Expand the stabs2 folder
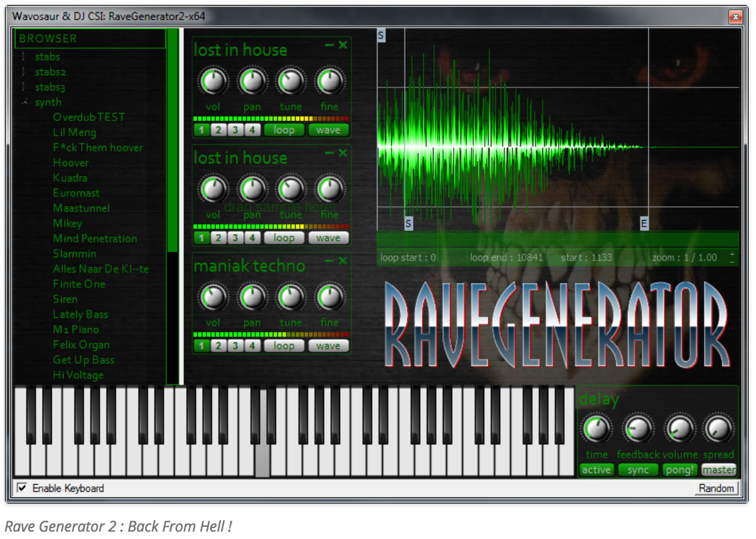 24,72
